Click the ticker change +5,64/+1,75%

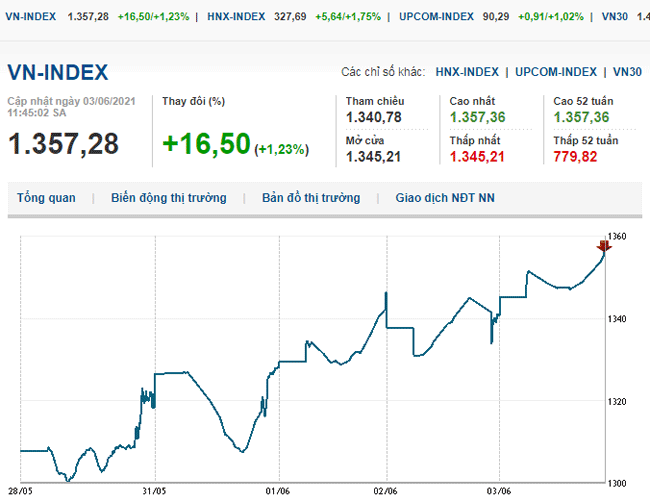point(348,17)
